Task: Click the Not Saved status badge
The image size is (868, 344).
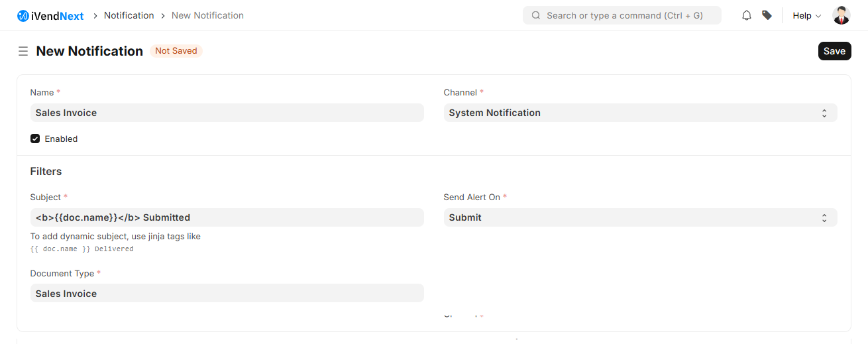Action: tap(176, 51)
